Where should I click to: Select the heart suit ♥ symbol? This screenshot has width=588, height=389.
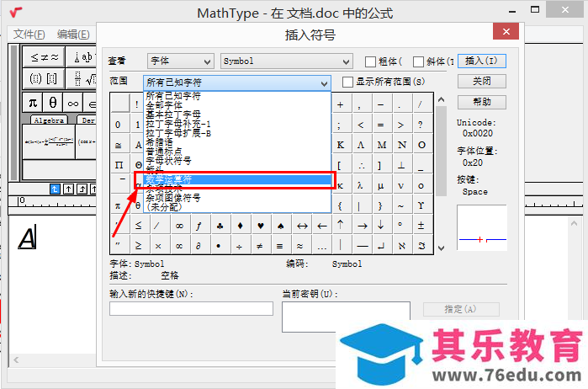[261, 226]
